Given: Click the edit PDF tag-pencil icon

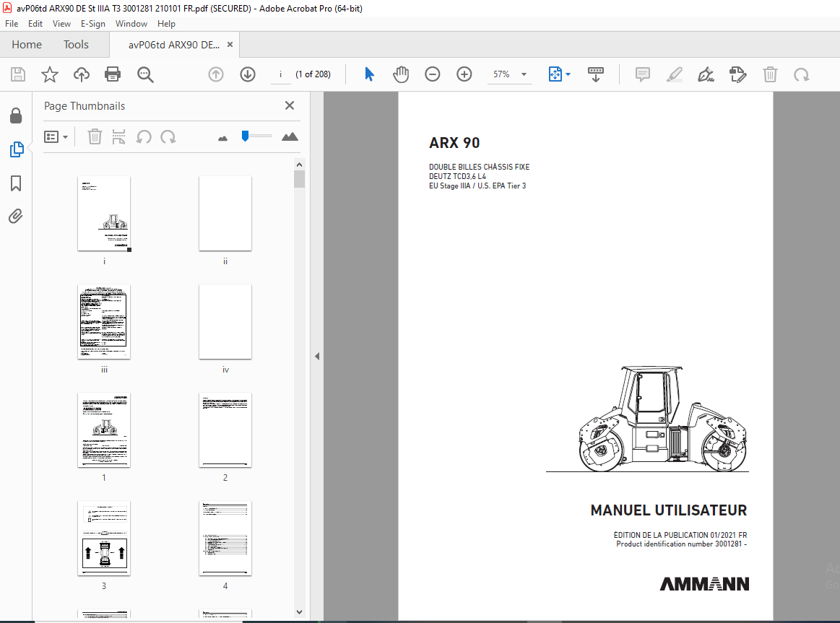Looking at the screenshot, I should pos(737,74).
